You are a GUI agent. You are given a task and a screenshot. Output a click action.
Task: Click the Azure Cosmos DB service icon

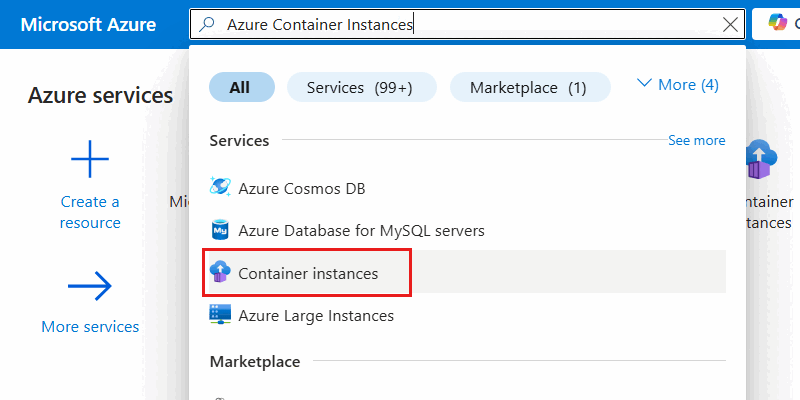[x=220, y=187]
